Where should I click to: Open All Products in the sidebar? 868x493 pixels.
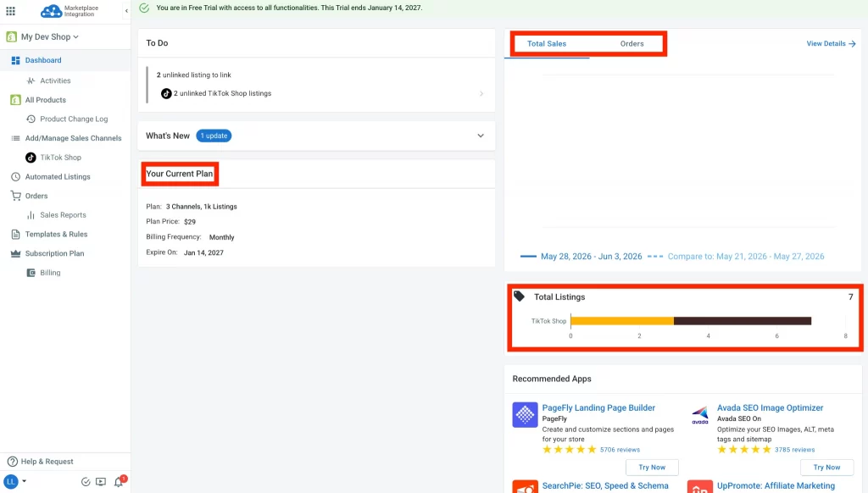coord(46,100)
